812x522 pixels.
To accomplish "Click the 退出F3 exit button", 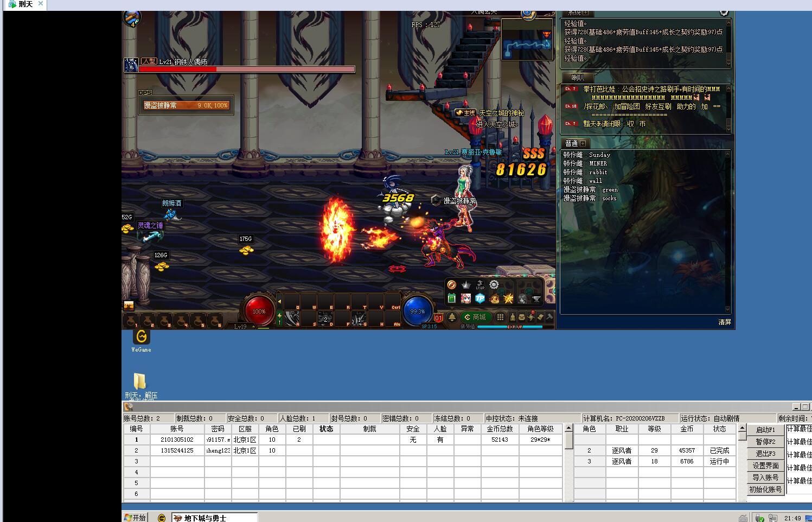I will [x=765, y=454].
